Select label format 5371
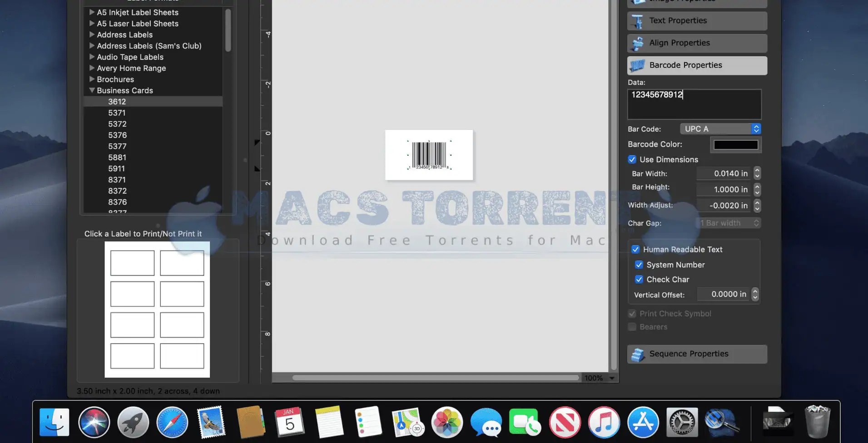Image resolution: width=868 pixels, height=443 pixels. (153, 113)
